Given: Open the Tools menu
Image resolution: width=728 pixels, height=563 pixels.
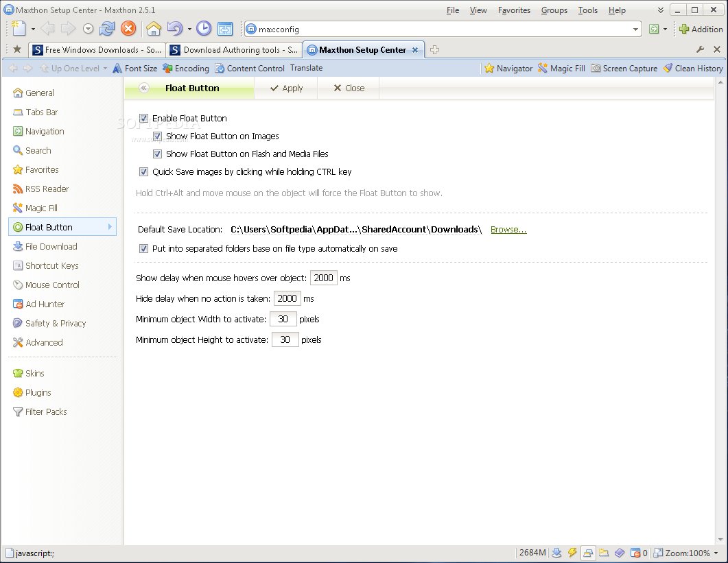Looking at the screenshot, I should click(x=588, y=10).
